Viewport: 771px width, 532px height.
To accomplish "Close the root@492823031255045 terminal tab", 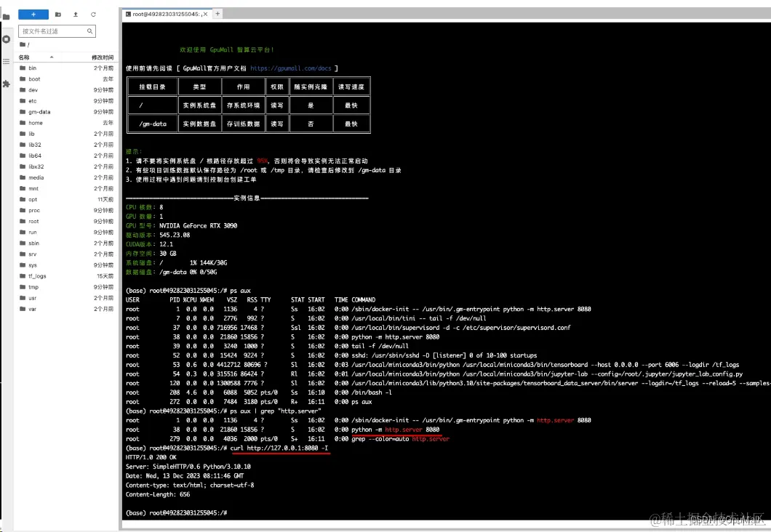I will (x=206, y=15).
